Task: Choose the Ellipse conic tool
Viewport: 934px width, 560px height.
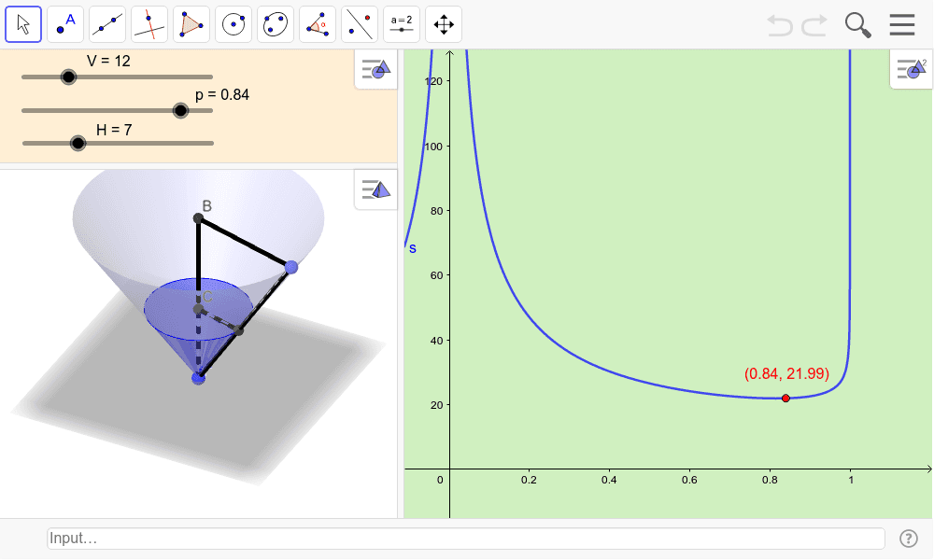Action: tap(276, 24)
